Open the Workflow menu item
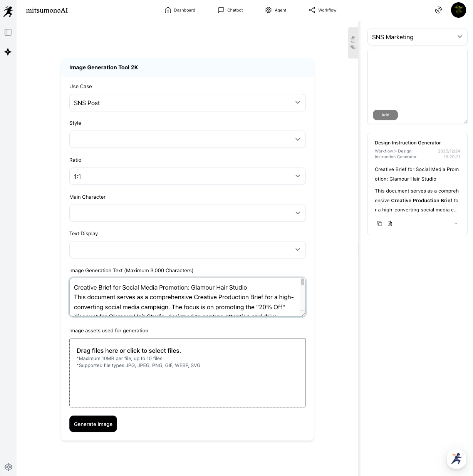This screenshot has height=476, width=473. click(323, 10)
